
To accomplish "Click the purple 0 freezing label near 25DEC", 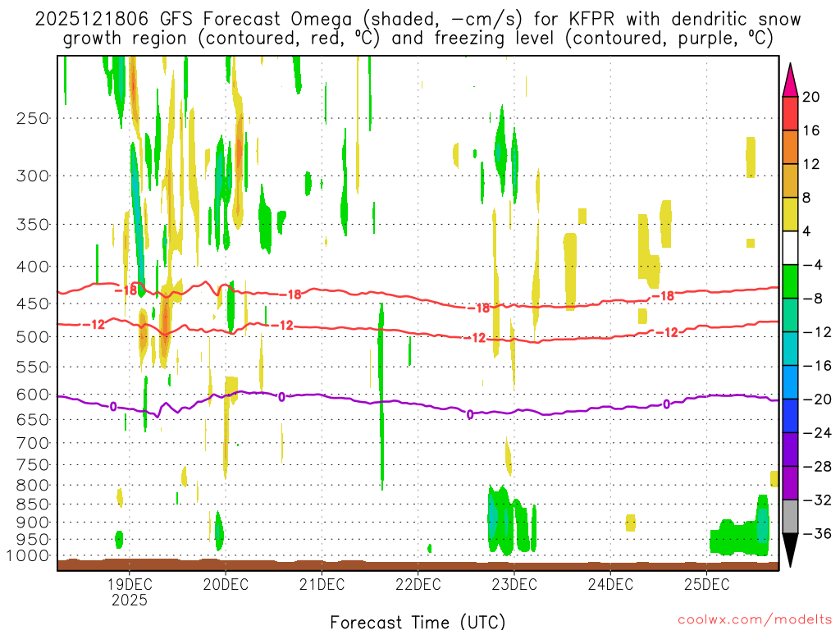I will pyautogui.click(x=666, y=404).
